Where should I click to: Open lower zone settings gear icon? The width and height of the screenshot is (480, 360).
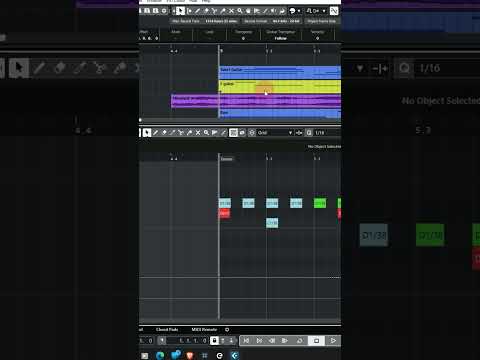coord(227,330)
